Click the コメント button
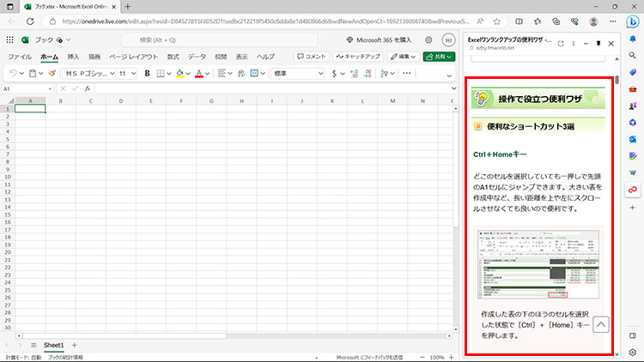 [x=311, y=57]
